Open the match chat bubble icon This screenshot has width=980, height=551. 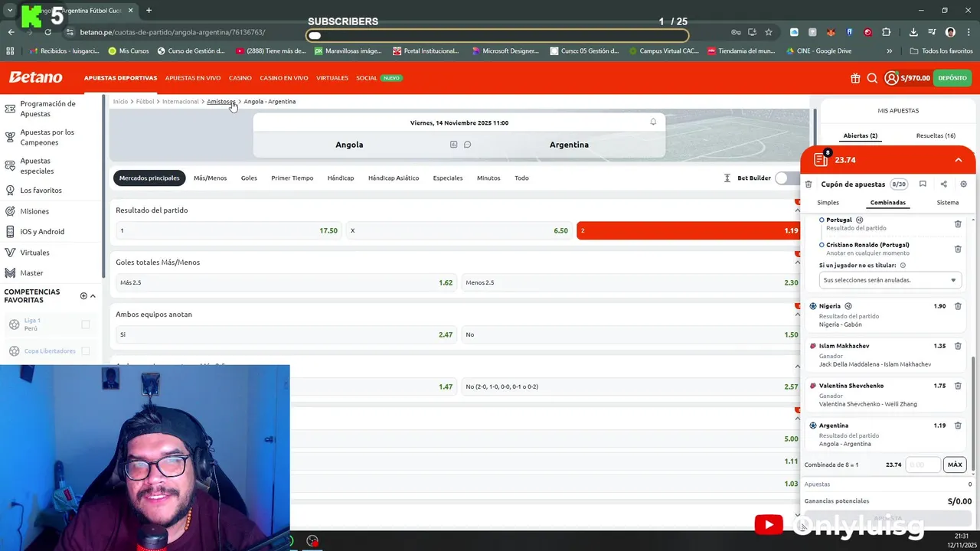tap(467, 145)
